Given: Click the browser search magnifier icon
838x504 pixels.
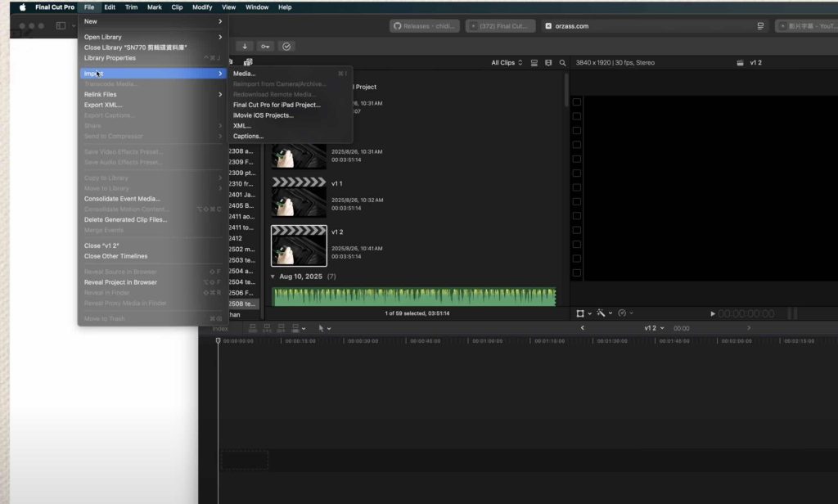Looking at the screenshot, I should click(x=562, y=63).
